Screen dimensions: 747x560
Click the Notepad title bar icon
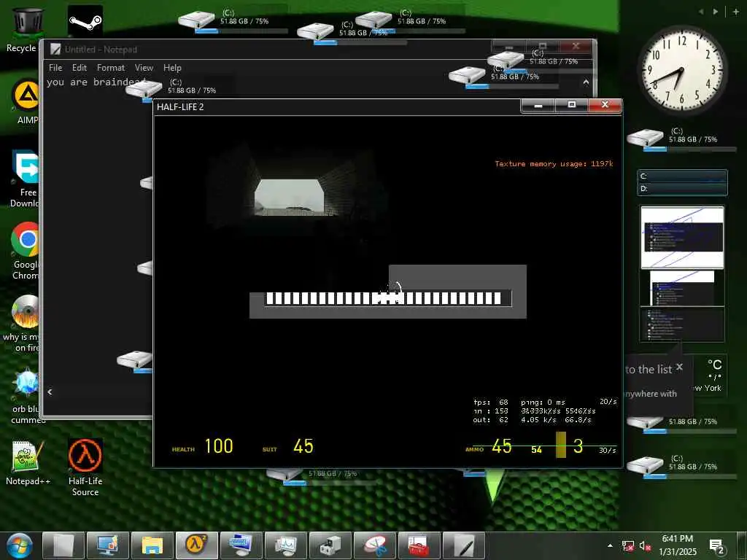coord(55,49)
